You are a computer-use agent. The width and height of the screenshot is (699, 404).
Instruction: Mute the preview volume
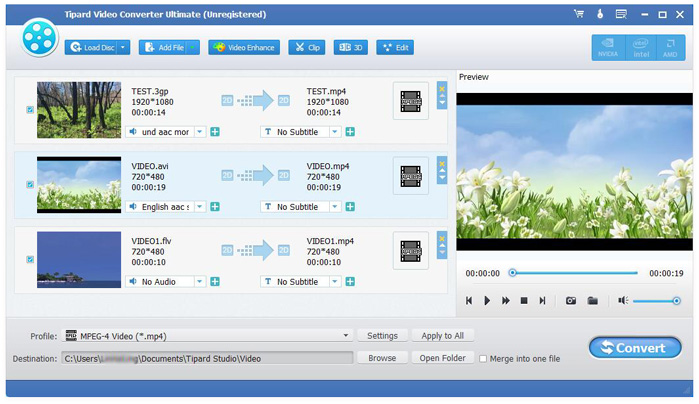tap(623, 301)
